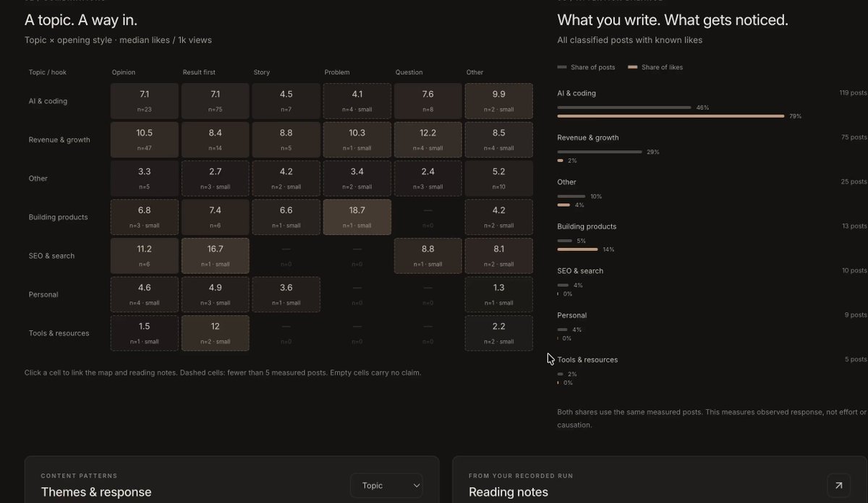Click the Problem column header
The height and width of the screenshot is (503, 868).
click(x=338, y=72)
